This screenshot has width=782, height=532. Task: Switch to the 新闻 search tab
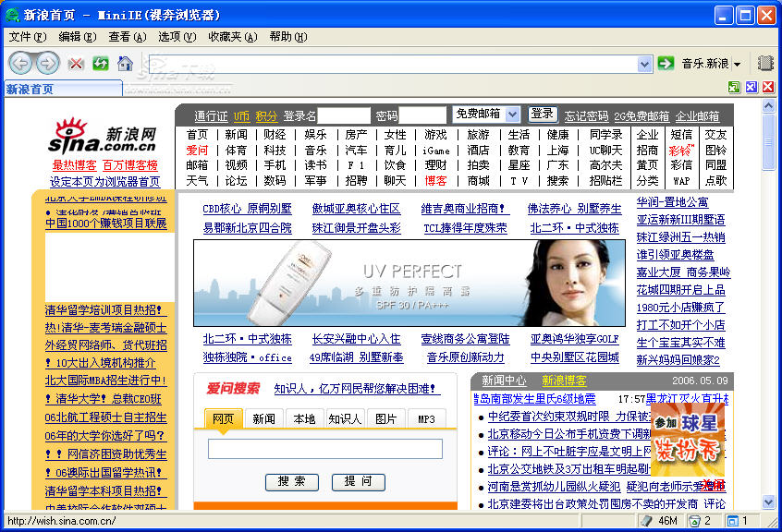coord(263,418)
